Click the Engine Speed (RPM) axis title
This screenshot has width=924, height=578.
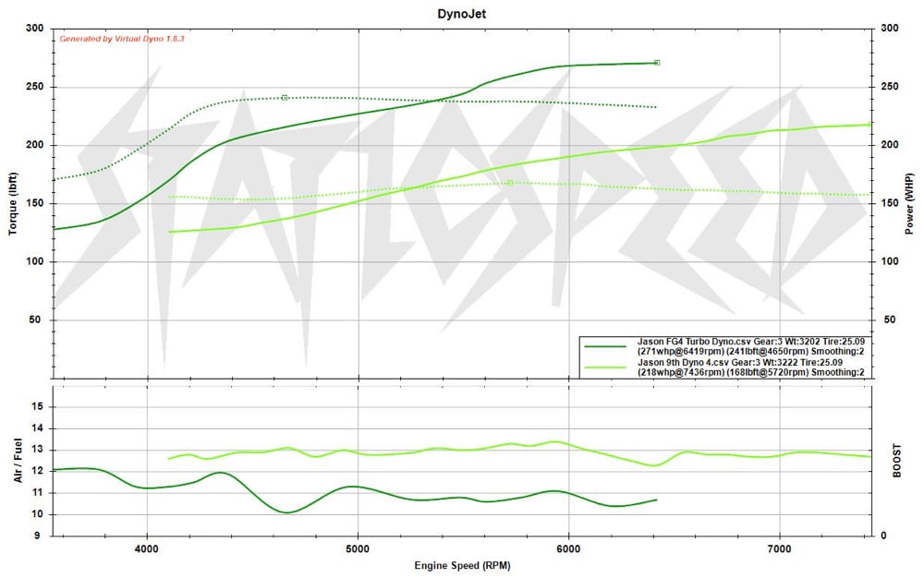point(462,565)
